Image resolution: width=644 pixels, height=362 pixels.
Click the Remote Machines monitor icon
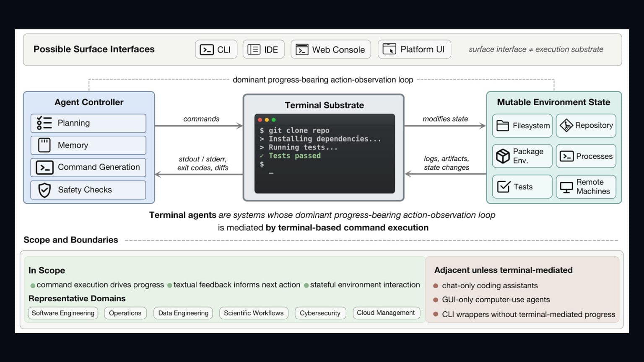pos(566,187)
